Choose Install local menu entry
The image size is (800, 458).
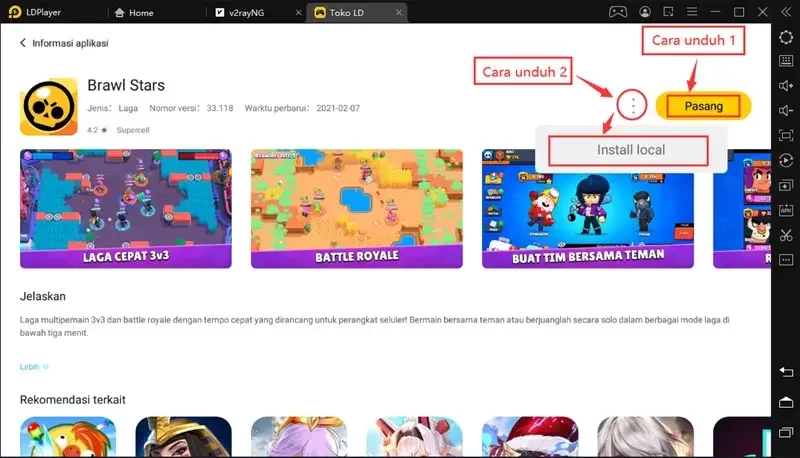631,150
